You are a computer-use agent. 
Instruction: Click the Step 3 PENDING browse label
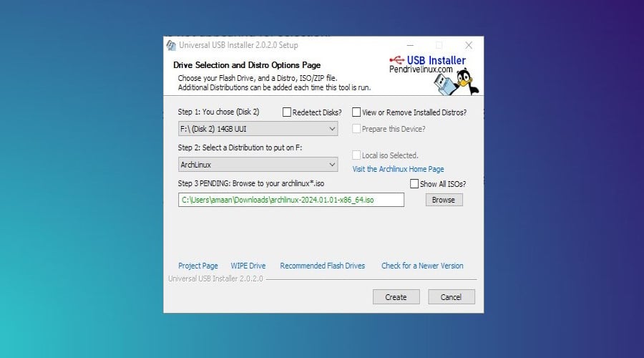pyautogui.click(x=251, y=183)
